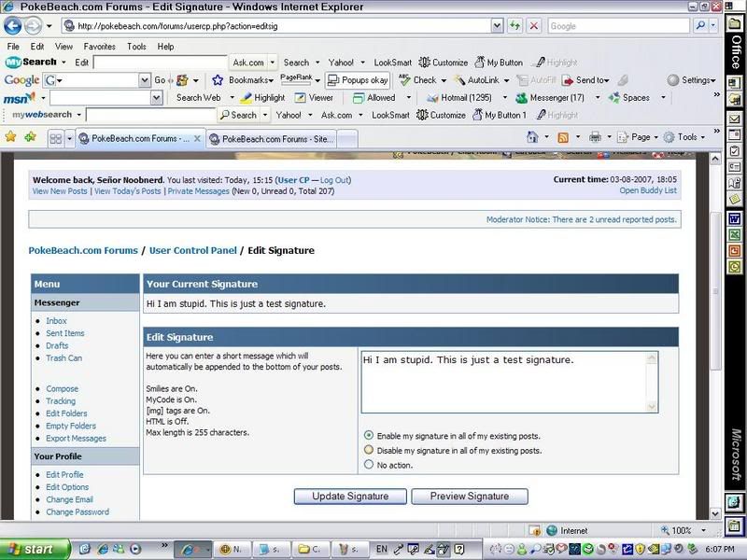Click the User Control Panel breadcrumb
The image size is (747, 560).
click(x=193, y=250)
